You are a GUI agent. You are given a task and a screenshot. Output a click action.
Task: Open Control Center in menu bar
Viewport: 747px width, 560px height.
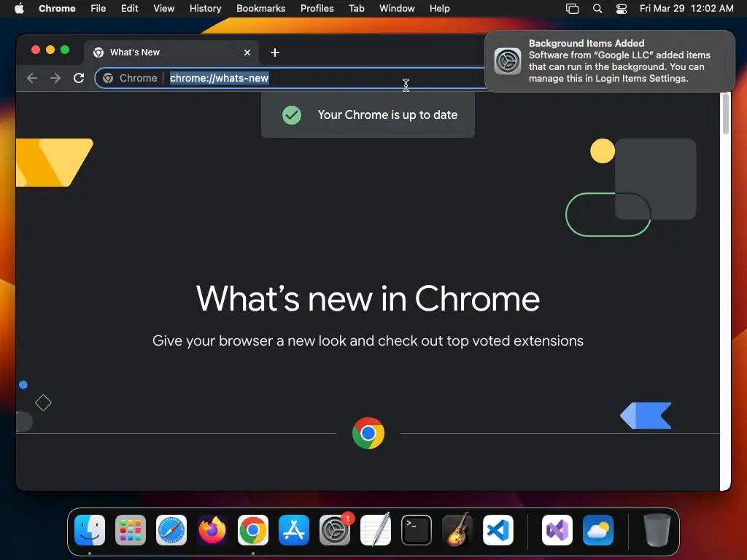622,8
